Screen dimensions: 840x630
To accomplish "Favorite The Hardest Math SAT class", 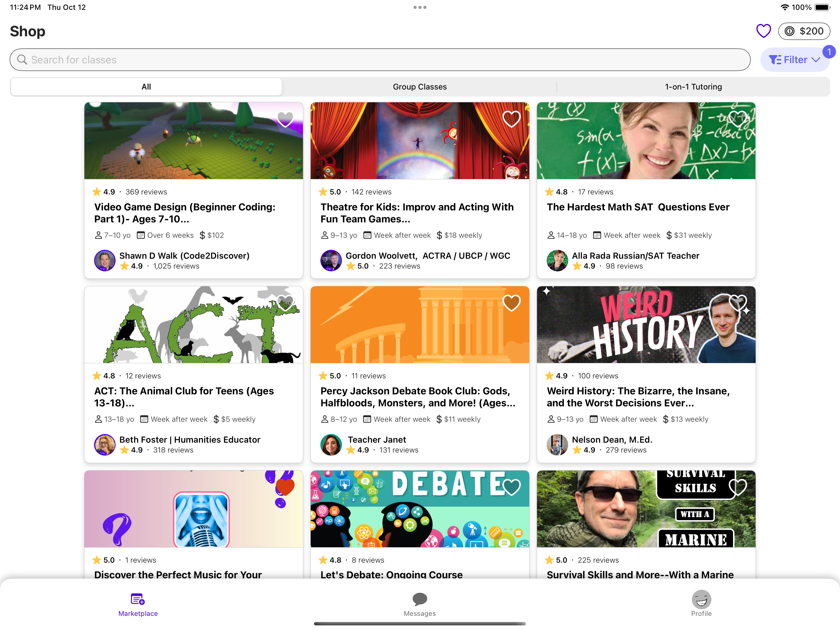I will pyautogui.click(x=738, y=119).
